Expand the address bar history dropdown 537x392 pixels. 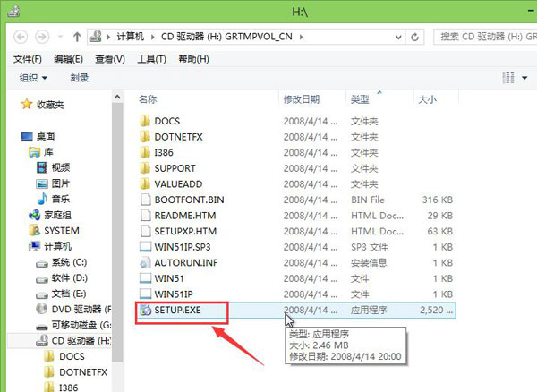point(398,37)
